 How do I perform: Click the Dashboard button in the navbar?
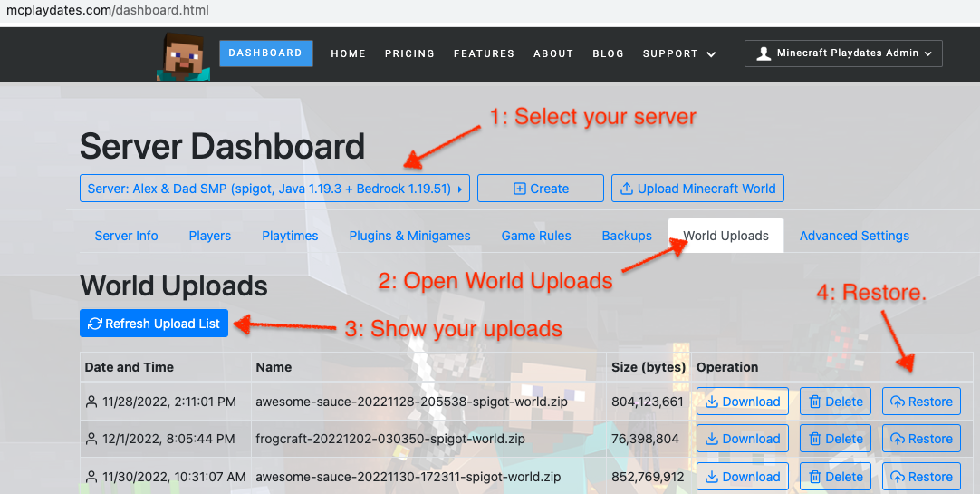(x=265, y=53)
